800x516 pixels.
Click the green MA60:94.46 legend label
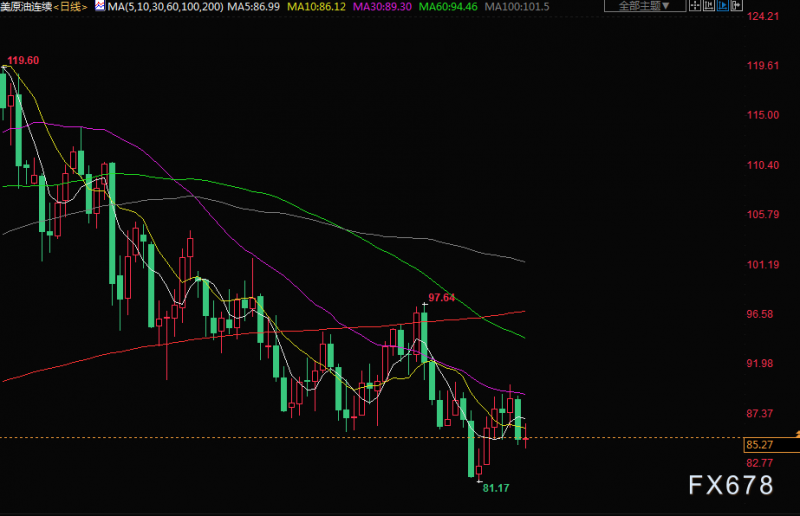coord(448,7)
